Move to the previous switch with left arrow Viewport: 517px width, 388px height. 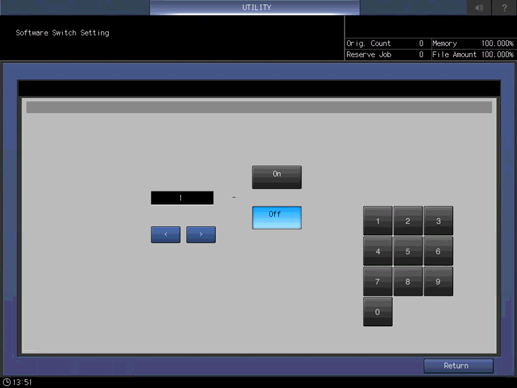tap(166, 234)
